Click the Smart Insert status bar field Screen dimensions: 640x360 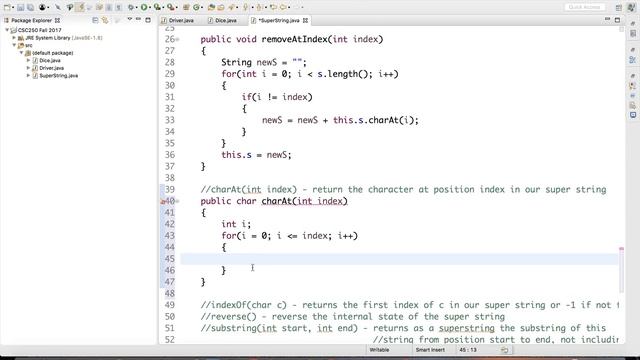[x=430, y=350]
